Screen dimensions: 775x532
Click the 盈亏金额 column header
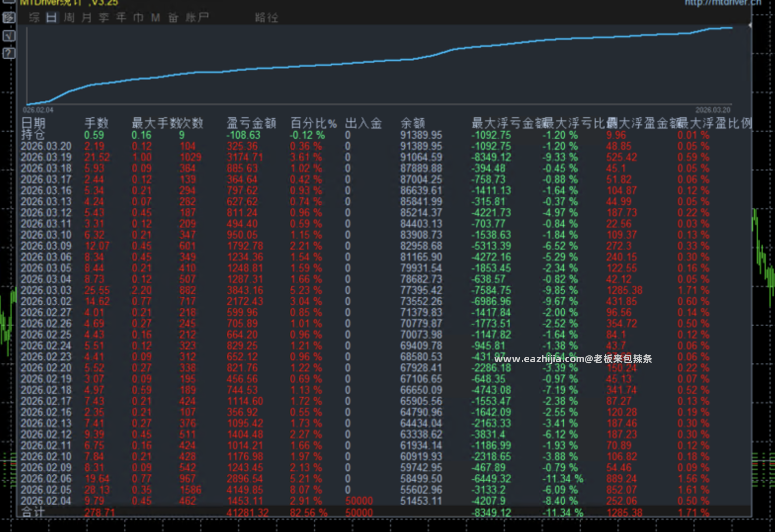pos(251,123)
